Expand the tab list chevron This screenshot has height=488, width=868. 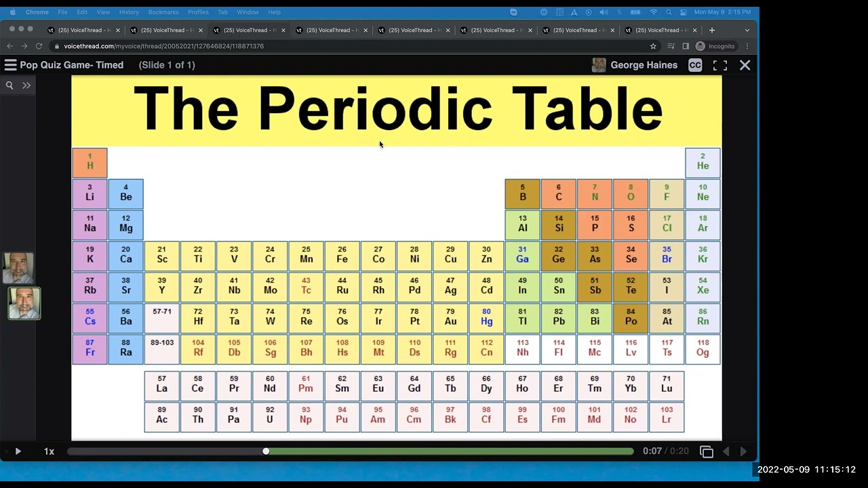pyautogui.click(x=747, y=30)
